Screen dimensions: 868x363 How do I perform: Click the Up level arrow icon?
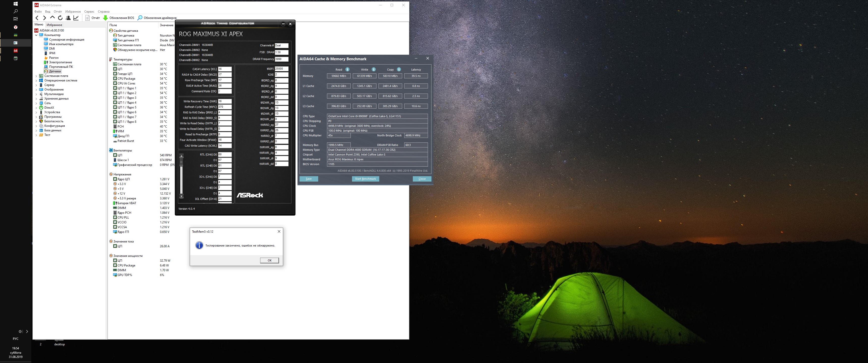point(52,17)
